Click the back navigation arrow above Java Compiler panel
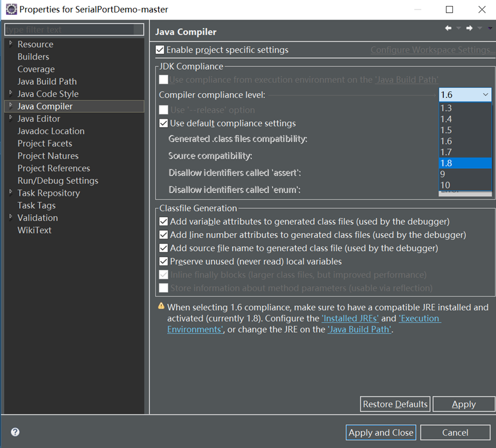Viewport: 496px width, 448px height. (448, 27)
